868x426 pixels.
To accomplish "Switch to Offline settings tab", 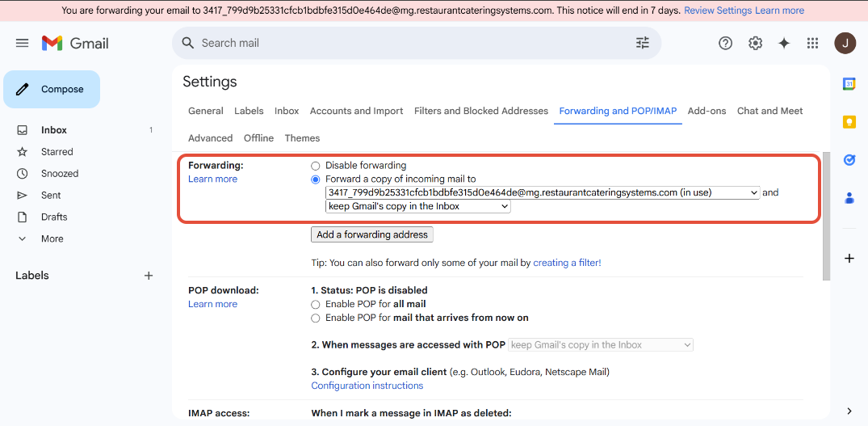I will 258,138.
